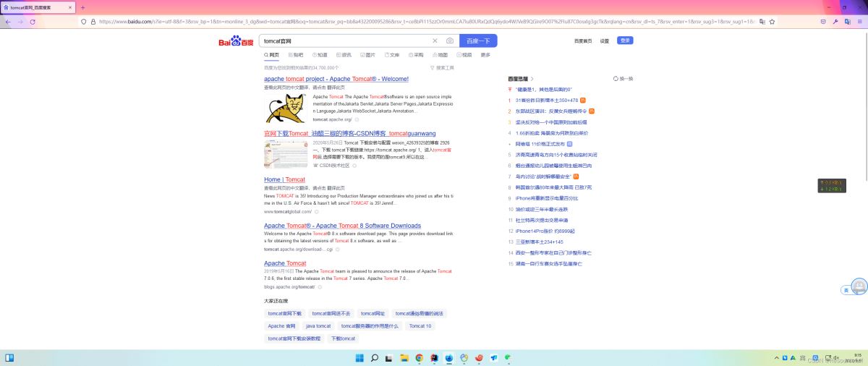Click the 百度一下 search button
Viewport: 868px width, 366px height.
(478, 41)
